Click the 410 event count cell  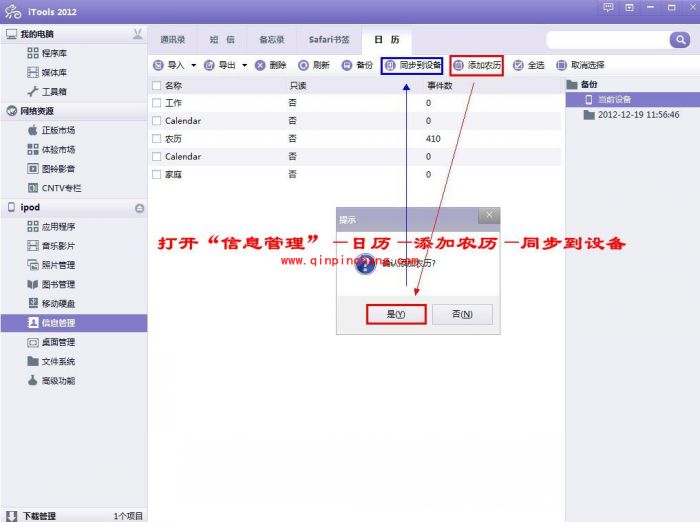[x=433, y=139]
